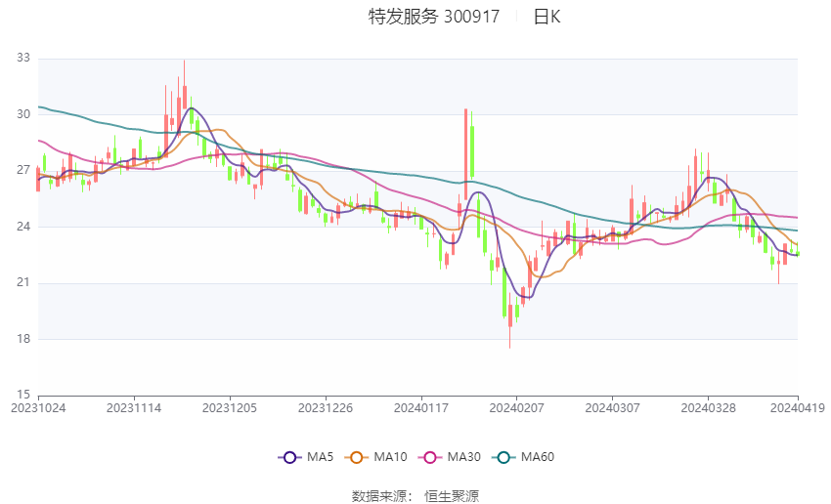Click the 20231205 date axis label

coord(230,408)
